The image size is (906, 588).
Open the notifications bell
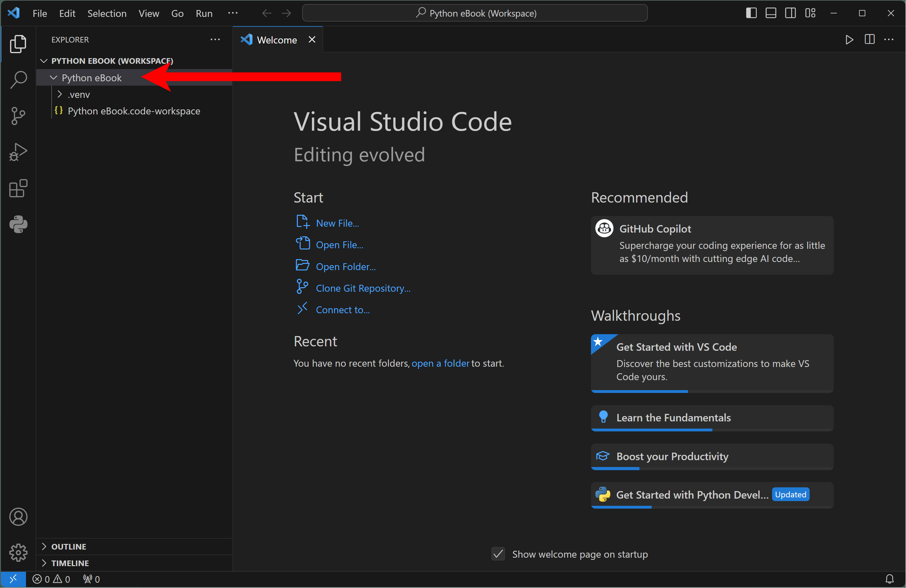point(890,579)
